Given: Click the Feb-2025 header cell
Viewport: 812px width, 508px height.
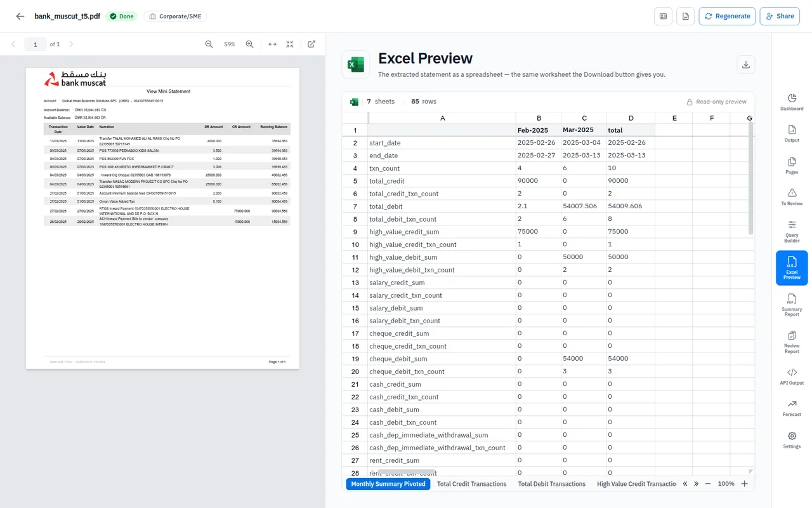Looking at the screenshot, I should click(x=539, y=130).
